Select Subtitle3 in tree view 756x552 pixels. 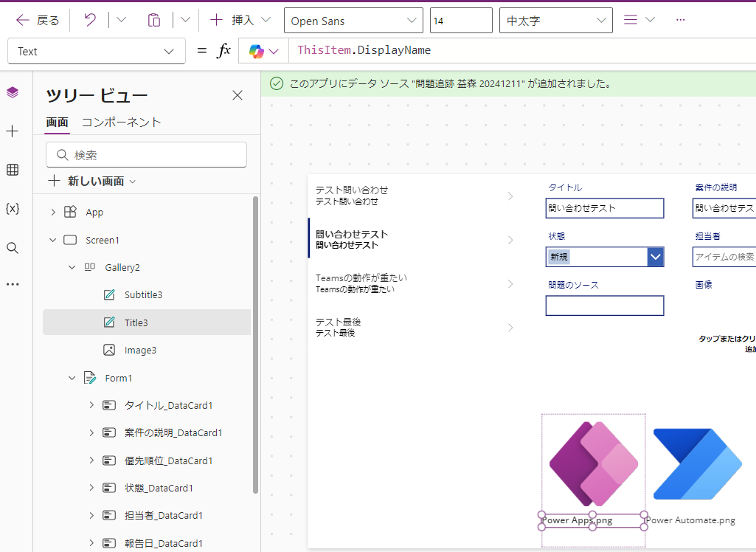[142, 294]
